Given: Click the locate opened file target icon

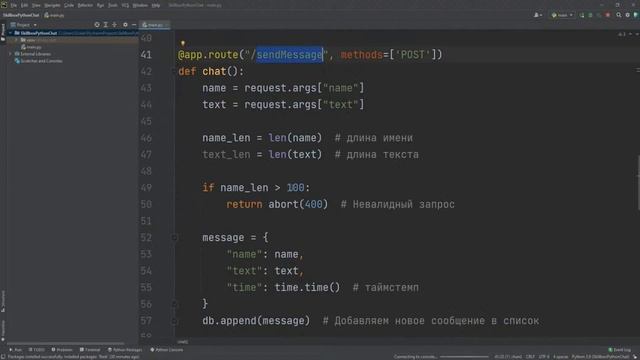Looking at the screenshot, I should [97, 25].
